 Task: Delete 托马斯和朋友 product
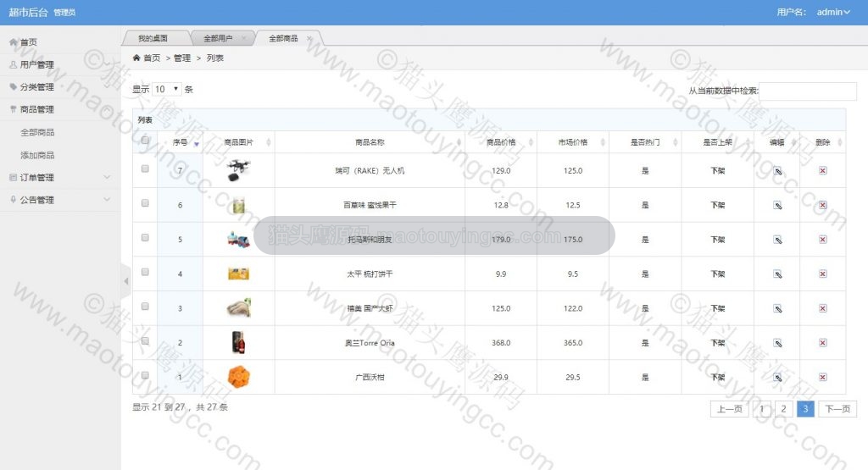point(822,240)
